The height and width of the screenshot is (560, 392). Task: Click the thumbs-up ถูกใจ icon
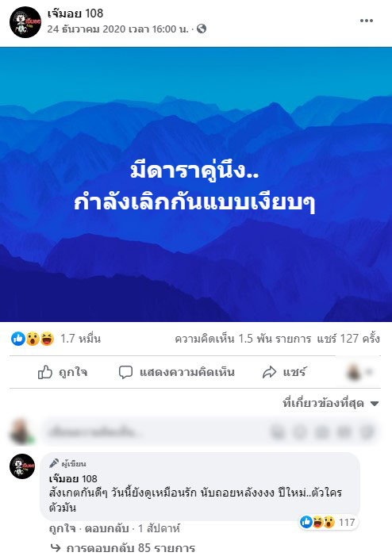45,372
